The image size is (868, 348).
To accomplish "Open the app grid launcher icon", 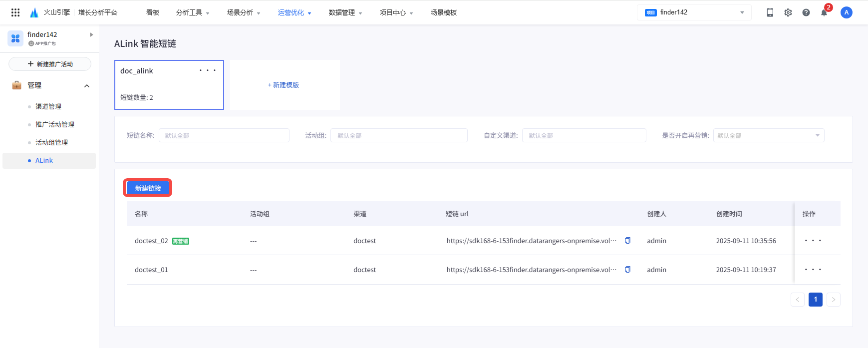I will [15, 12].
